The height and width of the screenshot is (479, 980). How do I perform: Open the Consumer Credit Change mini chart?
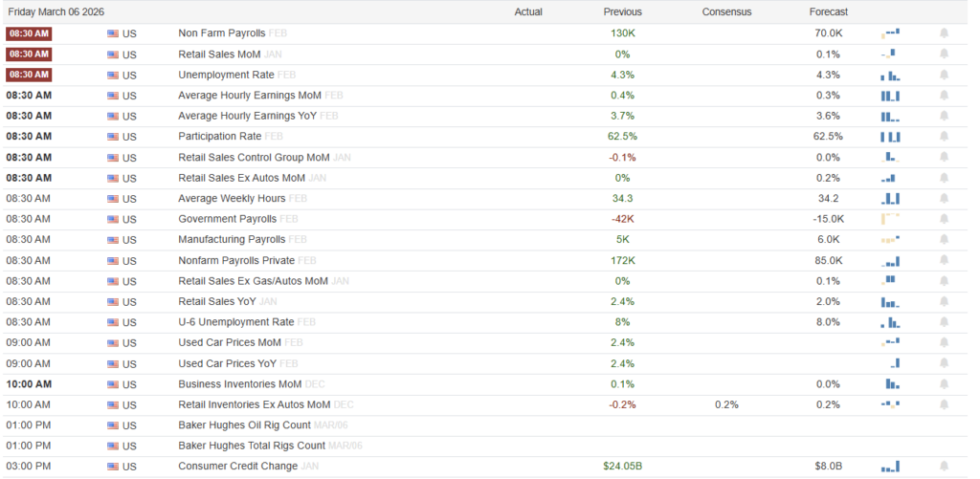(x=890, y=467)
